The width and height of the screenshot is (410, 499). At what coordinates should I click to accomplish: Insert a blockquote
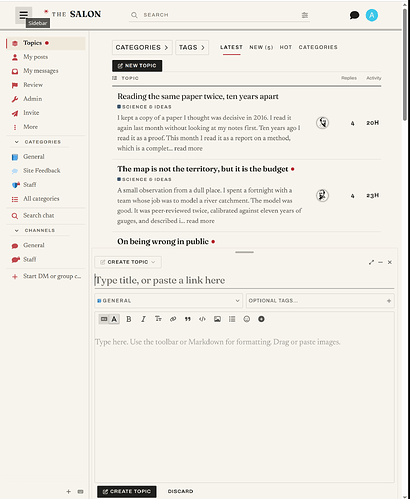pos(188,319)
